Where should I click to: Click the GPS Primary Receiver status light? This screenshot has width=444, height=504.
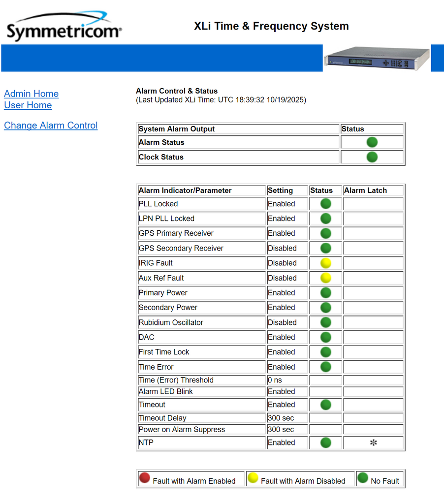(325, 233)
